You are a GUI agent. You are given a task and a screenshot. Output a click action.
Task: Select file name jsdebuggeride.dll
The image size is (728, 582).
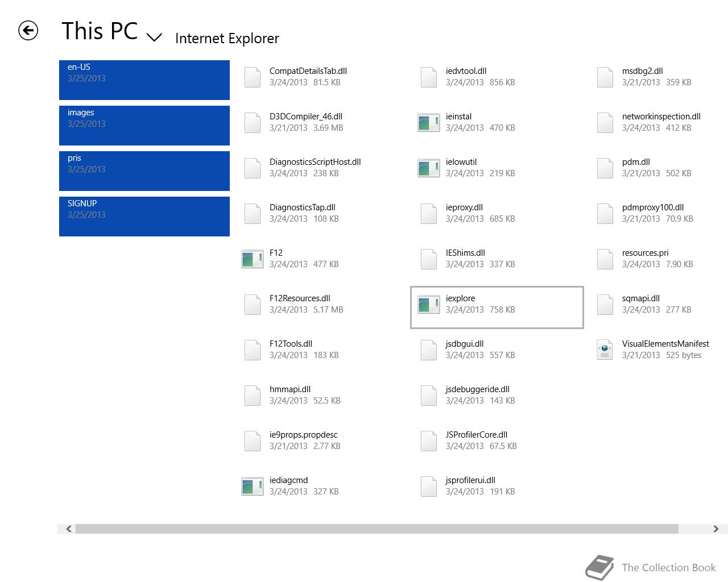[478, 389]
